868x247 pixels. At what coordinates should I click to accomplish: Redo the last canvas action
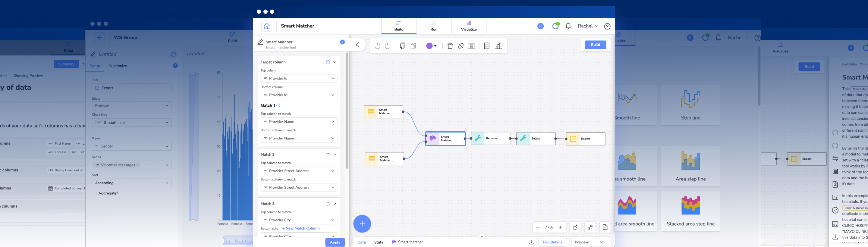pos(388,46)
